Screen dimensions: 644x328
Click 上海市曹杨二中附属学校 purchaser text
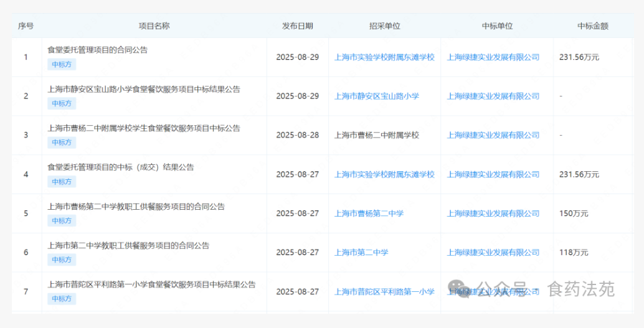point(377,135)
